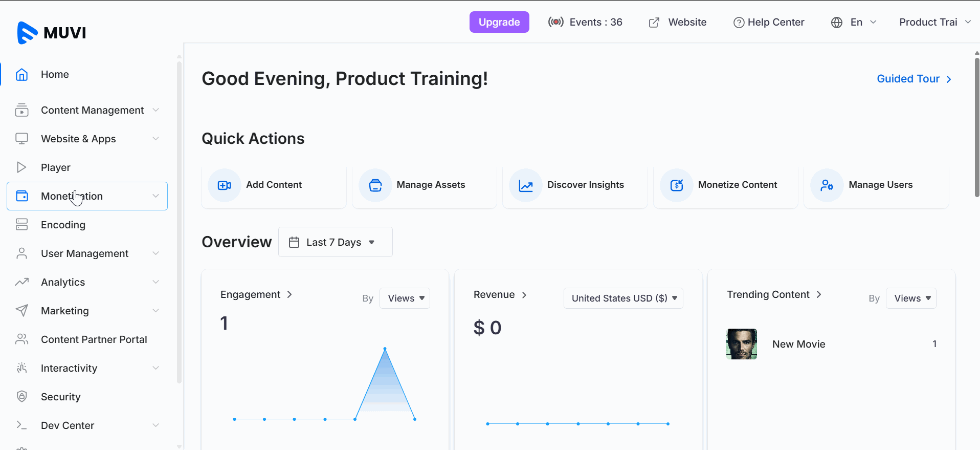This screenshot has width=980, height=450.
Task: Click the Security shield icon
Action: pyautogui.click(x=21, y=397)
